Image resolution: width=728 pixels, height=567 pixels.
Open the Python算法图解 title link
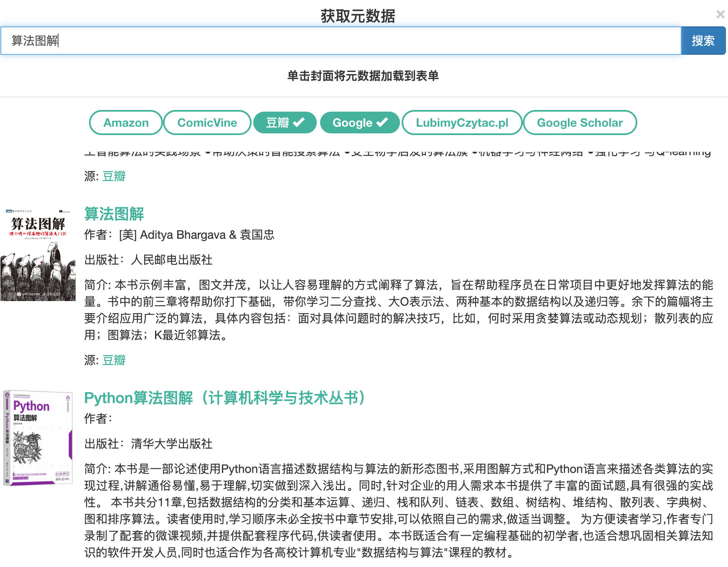[x=224, y=398]
